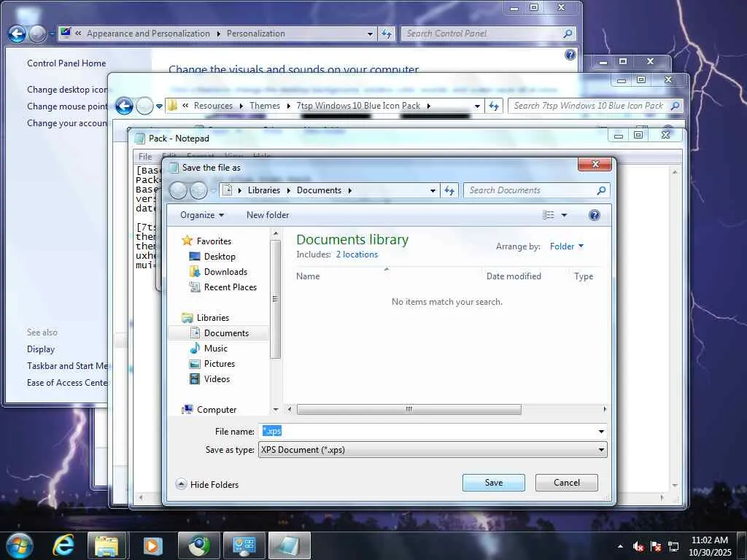The height and width of the screenshot is (560, 747).
Task: Click Personalization in Control Panel breadcrumb
Action: pyautogui.click(x=255, y=34)
